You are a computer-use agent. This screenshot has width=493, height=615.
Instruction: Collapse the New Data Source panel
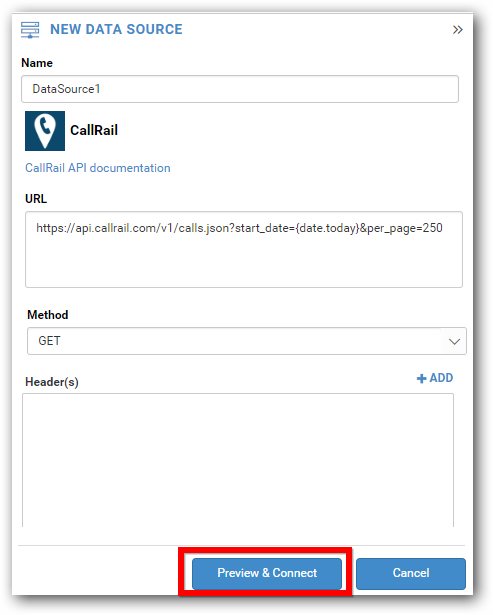point(457,29)
